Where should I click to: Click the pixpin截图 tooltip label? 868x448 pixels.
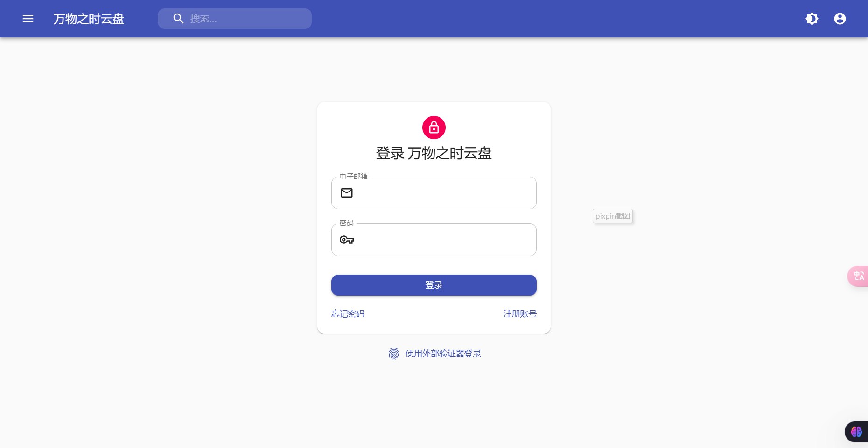pyautogui.click(x=613, y=216)
